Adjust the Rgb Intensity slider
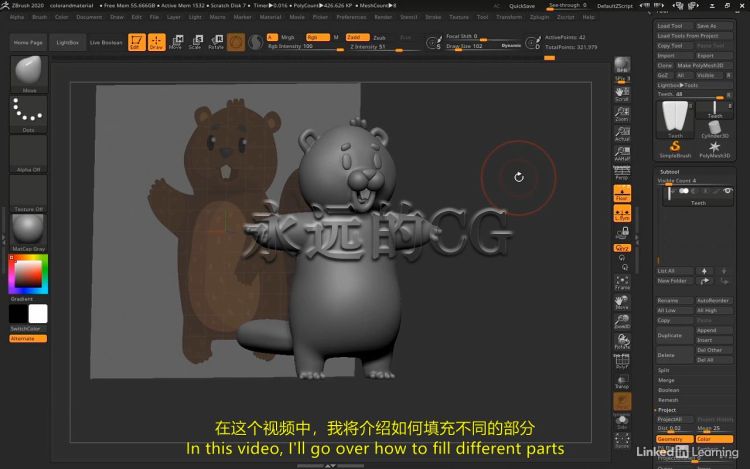Image resolution: width=750 pixels, height=469 pixels. click(x=306, y=47)
